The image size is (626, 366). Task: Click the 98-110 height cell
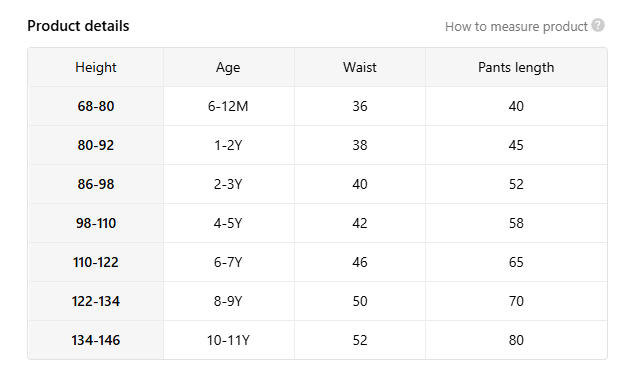[96, 223]
